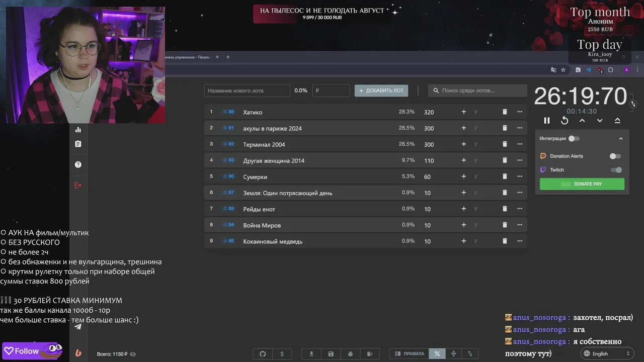Click amount 110 in Другая женщина row

[429, 161]
